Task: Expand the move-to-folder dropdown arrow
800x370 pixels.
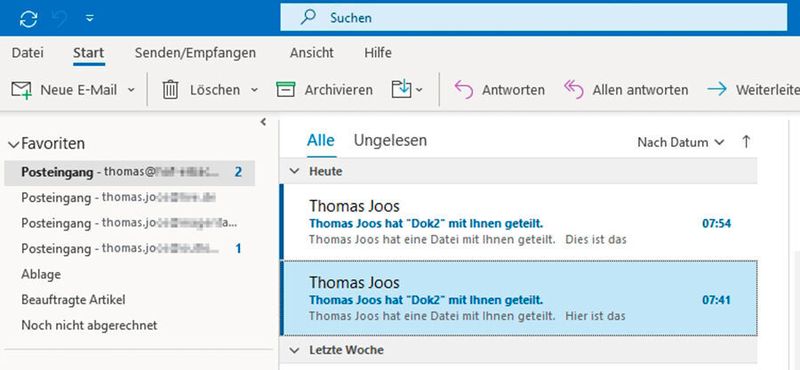Action: pos(419,90)
